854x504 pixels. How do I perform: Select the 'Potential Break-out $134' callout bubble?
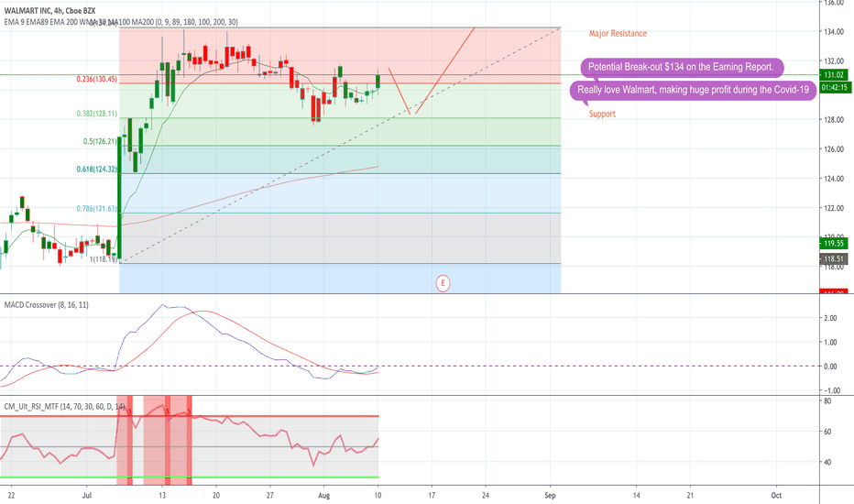(x=682, y=68)
